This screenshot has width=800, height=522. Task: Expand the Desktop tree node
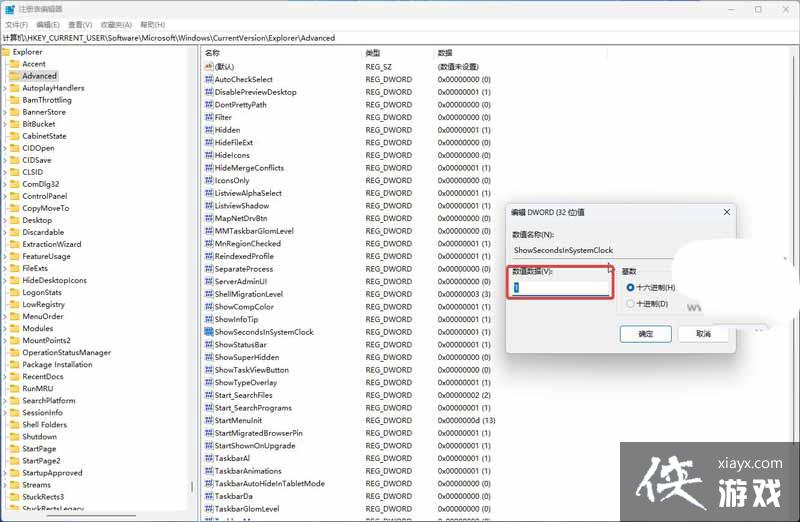(5, 220)
